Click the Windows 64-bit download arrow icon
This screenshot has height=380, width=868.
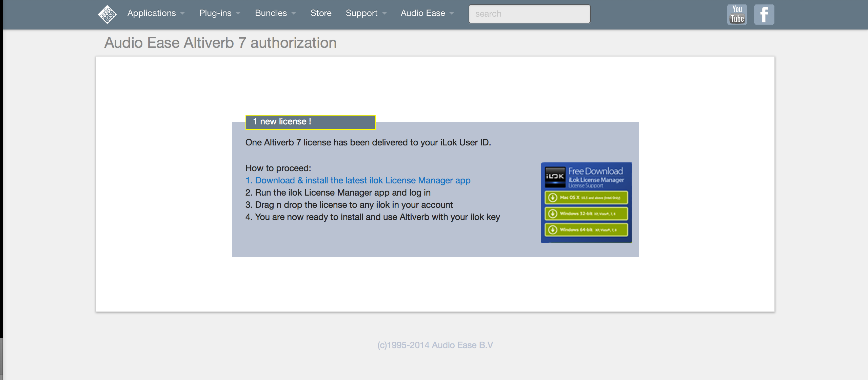pyautogui.click(x=553, y=230)
